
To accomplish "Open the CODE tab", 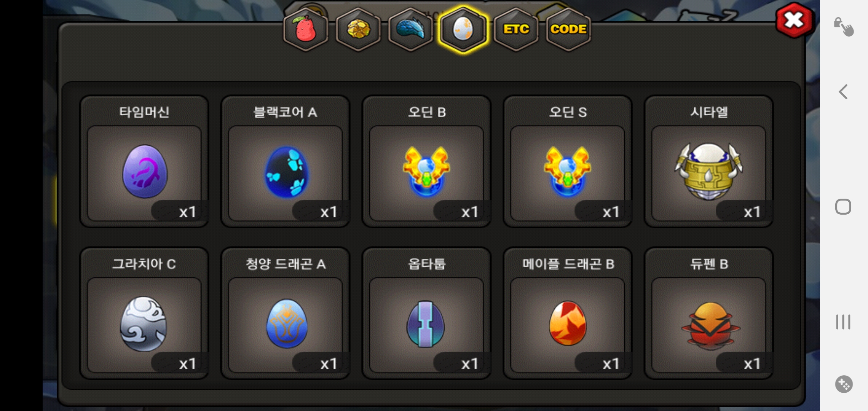I will (568, 29).
